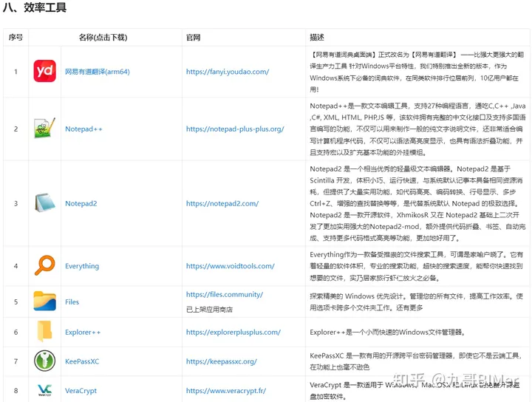This screenshot has height=402, width=532.
Task: Open Files download link
Action: pos(72,302)
